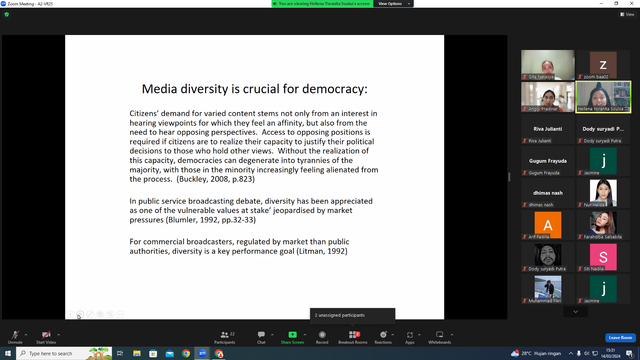640x360 pixels.
Task: Select Hellena Yoranita Souisa's highlighted video tile
Action: tap(603, 97)
